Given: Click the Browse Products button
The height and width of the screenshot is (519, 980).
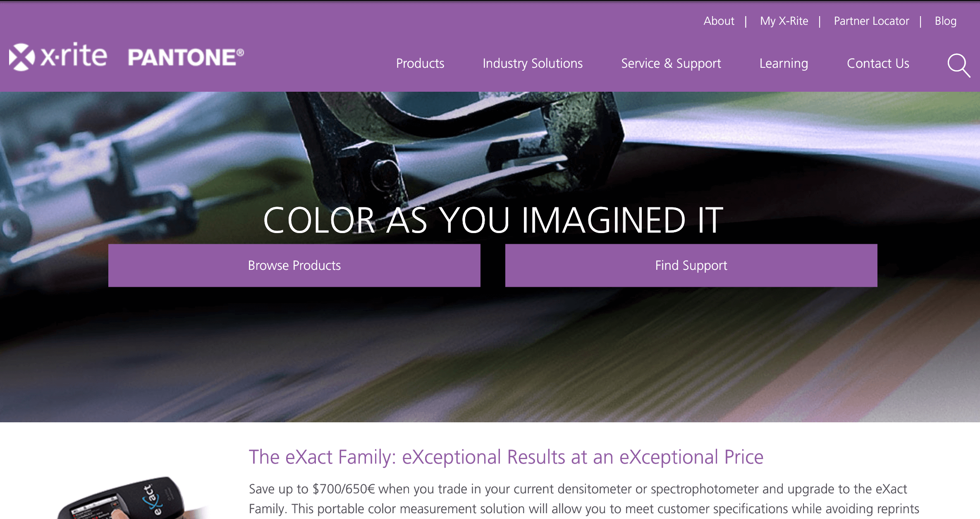Looking at the screenshot, I should pyautogui.click(x=295, y=265).
